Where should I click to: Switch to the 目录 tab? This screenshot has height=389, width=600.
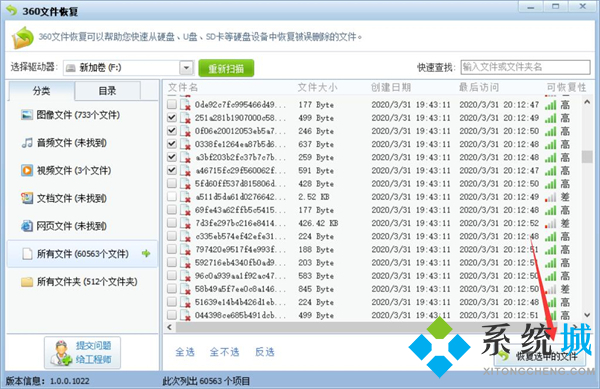(x=107, y=91)
